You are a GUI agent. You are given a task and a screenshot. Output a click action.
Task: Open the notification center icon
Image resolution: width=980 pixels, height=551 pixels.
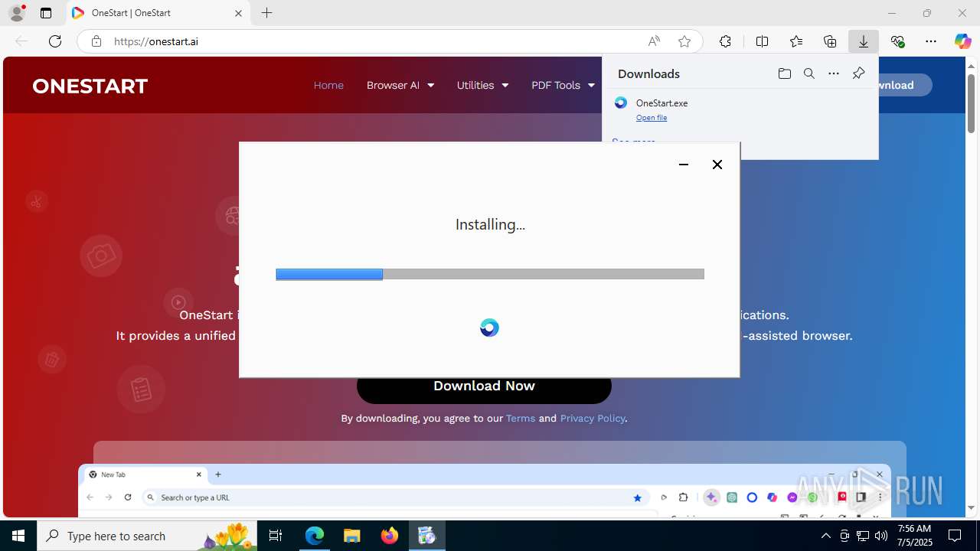pos(955,536)
